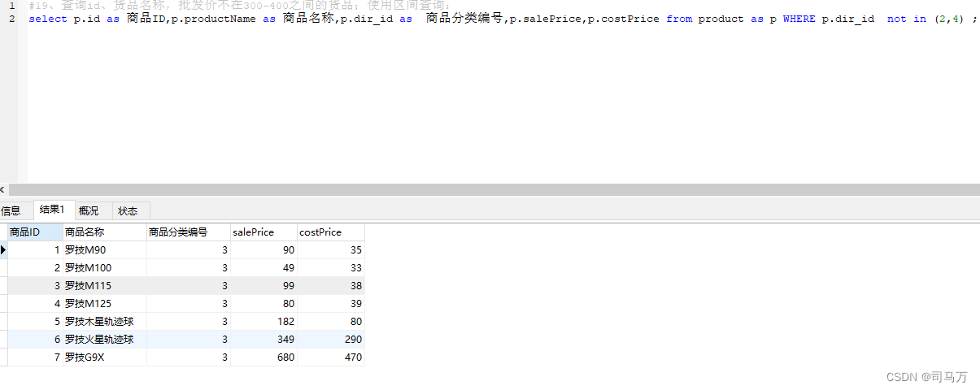This screenshot has width=980, height=390.
Task: Click the row indicator arrow for 罗技M90
Action: (x=3, y=250)
